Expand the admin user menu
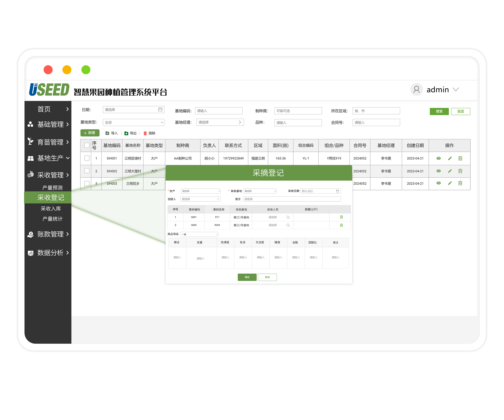Viewport: 504px width, 420px height. tap(456, 89)
